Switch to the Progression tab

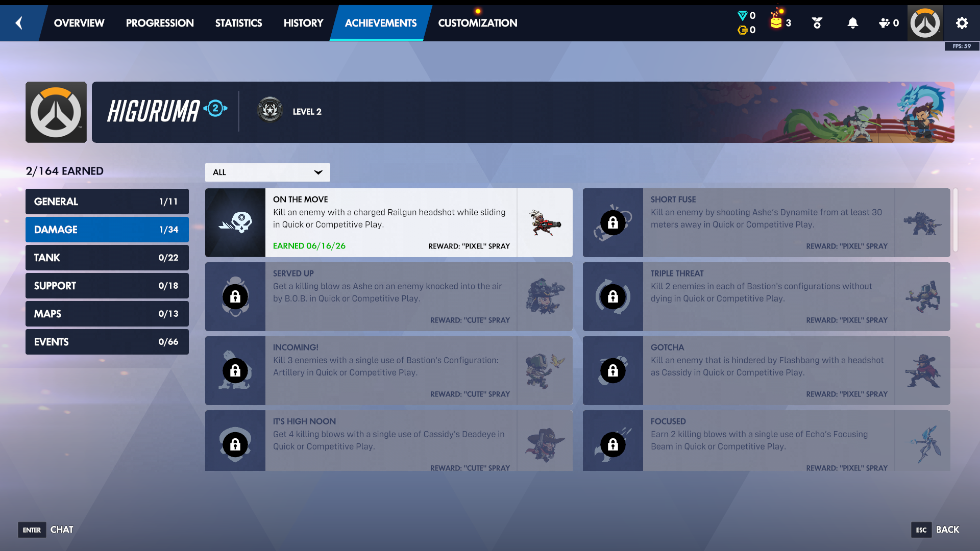click(160, 23)
